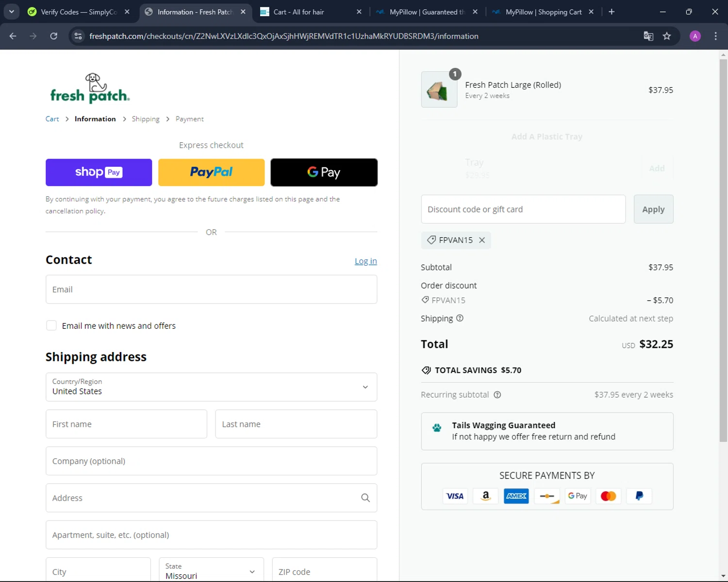Click the translate page icon
The image size is (728, 582).
click(x=648, y=36)
